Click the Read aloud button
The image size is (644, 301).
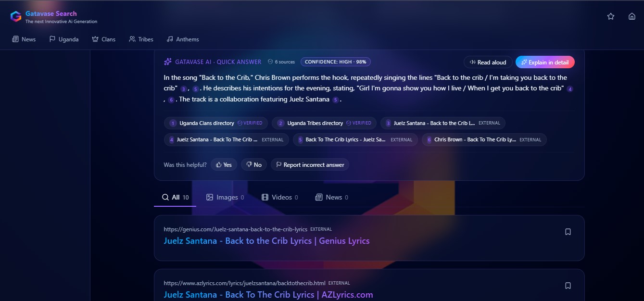click(x=488, y=62)
